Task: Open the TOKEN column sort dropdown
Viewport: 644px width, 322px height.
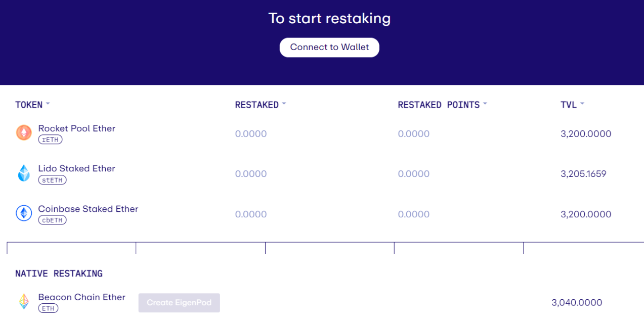Action: click(48, 104)
